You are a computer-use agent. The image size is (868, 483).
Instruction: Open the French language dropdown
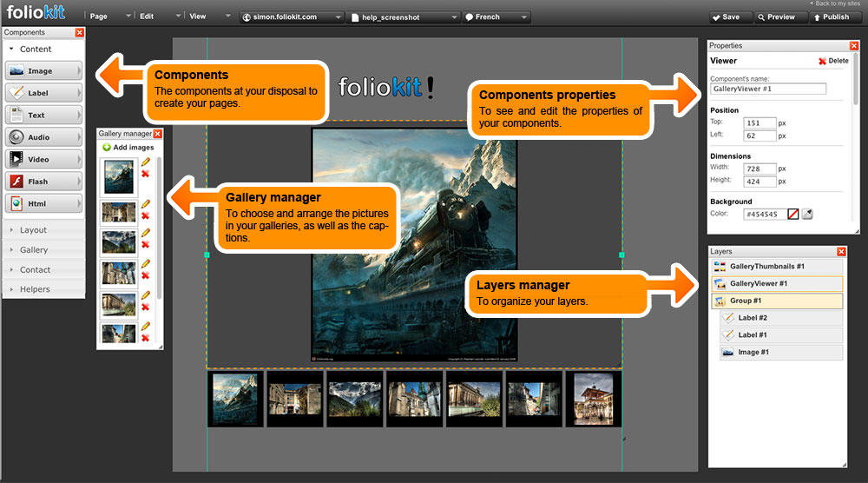click(x=495, y=17)
